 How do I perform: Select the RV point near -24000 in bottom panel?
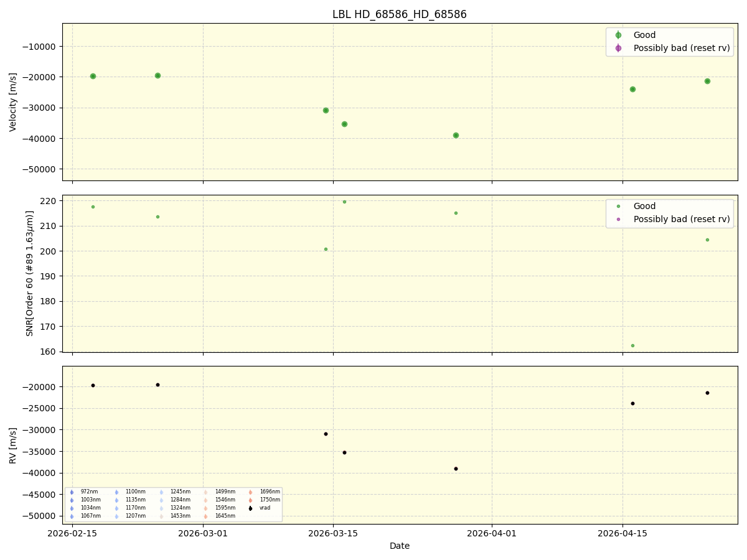point(632,403)
